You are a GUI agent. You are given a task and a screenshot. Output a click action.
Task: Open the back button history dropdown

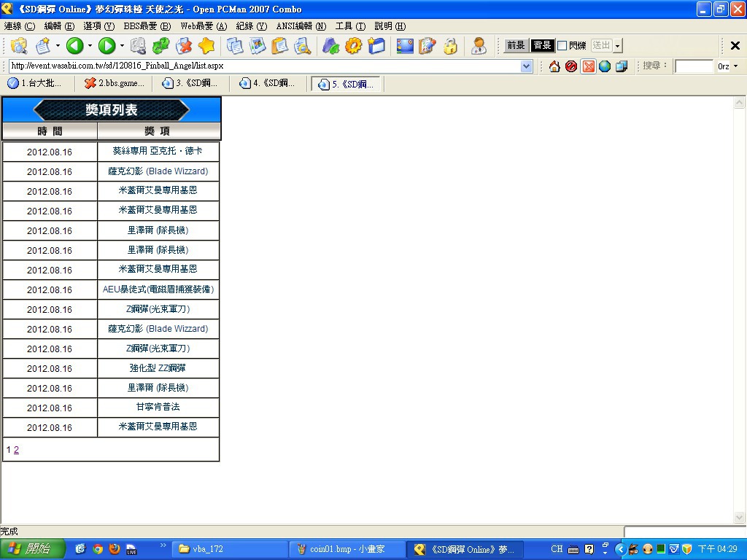click(90, 46)
